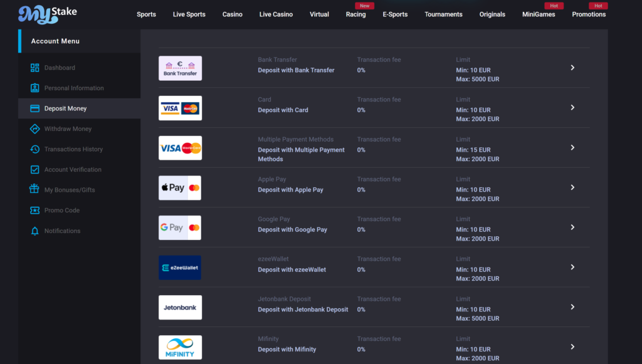Screen dimensions: 642x364
Task: Click the 'Min: 15 EUR' limit text
Action: pos(473,150)
